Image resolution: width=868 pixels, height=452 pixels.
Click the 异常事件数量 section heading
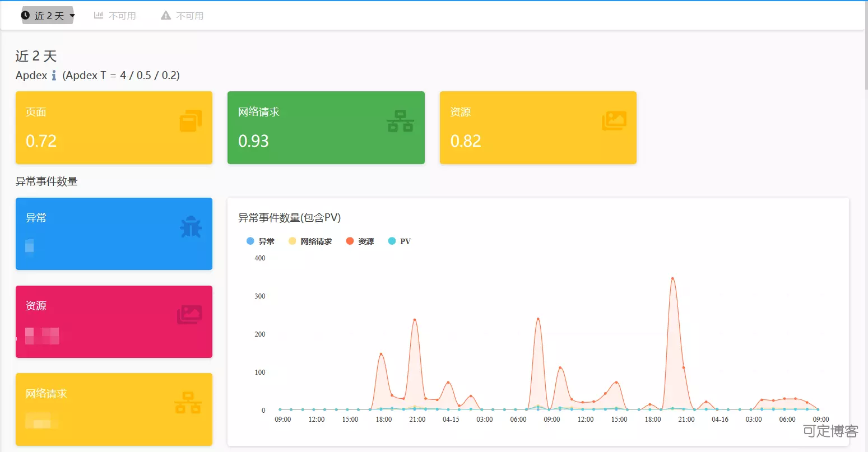coord(47,181)
